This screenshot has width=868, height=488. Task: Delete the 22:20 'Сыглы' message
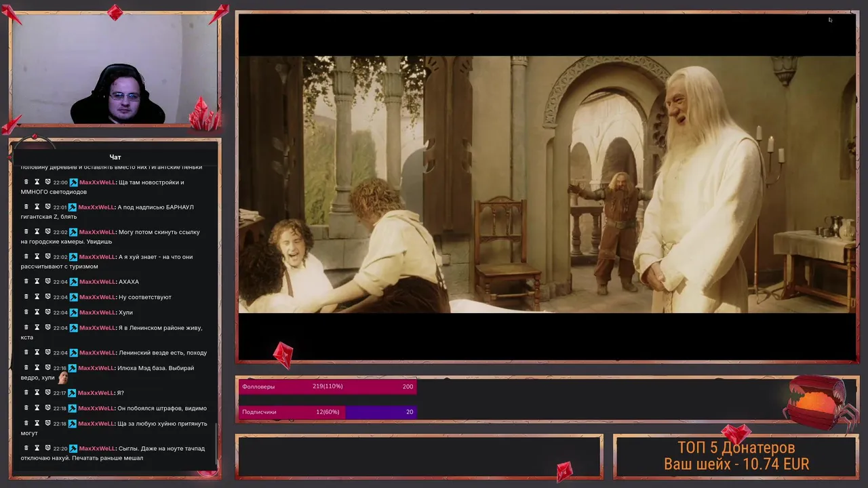click(x=26, y=448)
